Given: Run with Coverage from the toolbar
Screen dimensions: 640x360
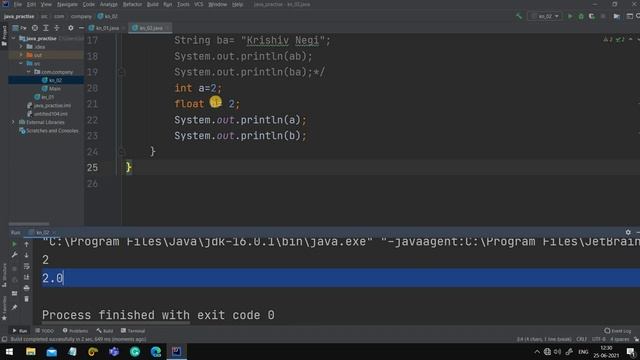Looking at the screenshot, I should click(592, 16).
